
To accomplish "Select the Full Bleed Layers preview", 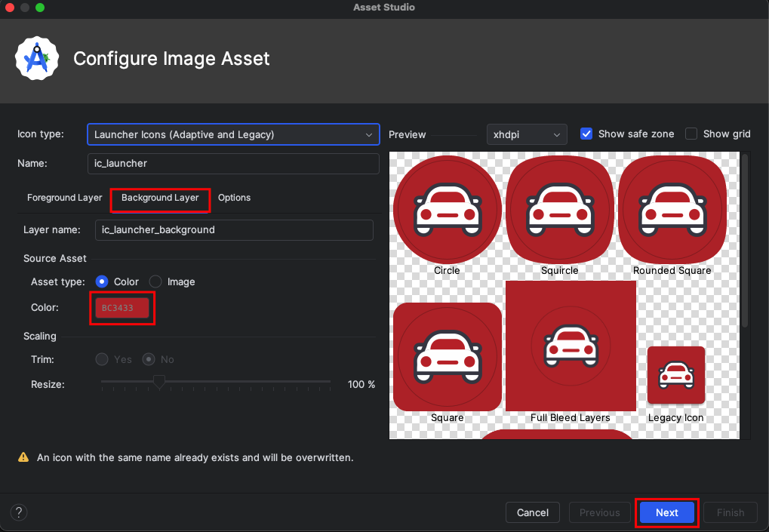I will [x=571, y=346].
